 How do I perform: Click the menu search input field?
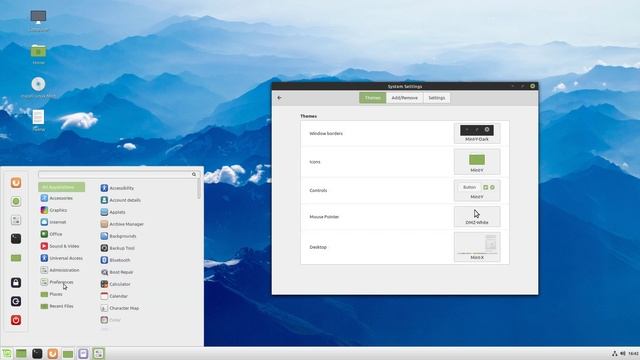118,174
